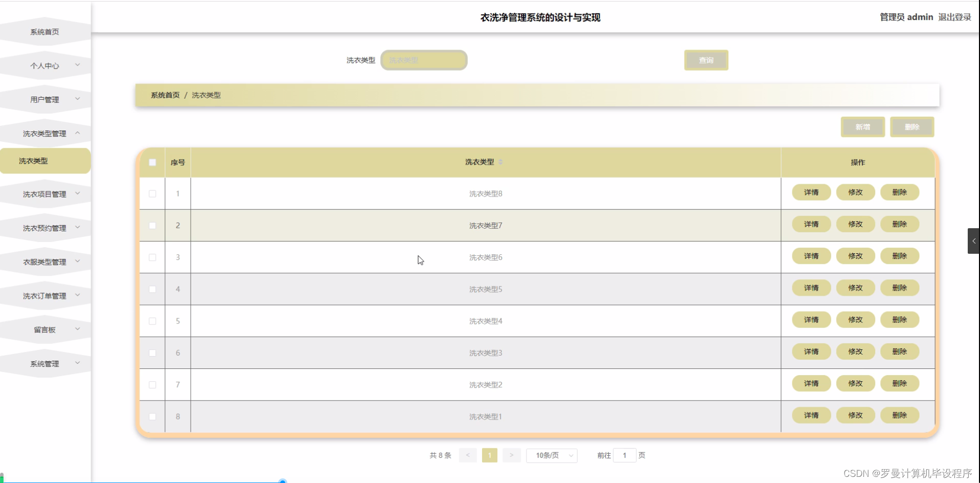Screen dimensions: 980x483
Task: Click 修改 on the 洗衣类型6 row
Action: pos(855,256)
